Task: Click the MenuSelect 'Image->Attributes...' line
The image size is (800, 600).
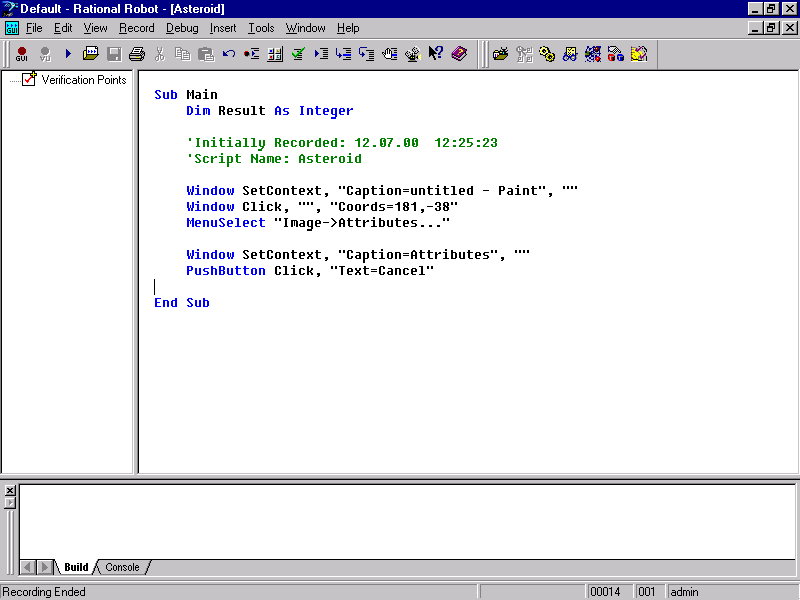Action: (318, 223)
